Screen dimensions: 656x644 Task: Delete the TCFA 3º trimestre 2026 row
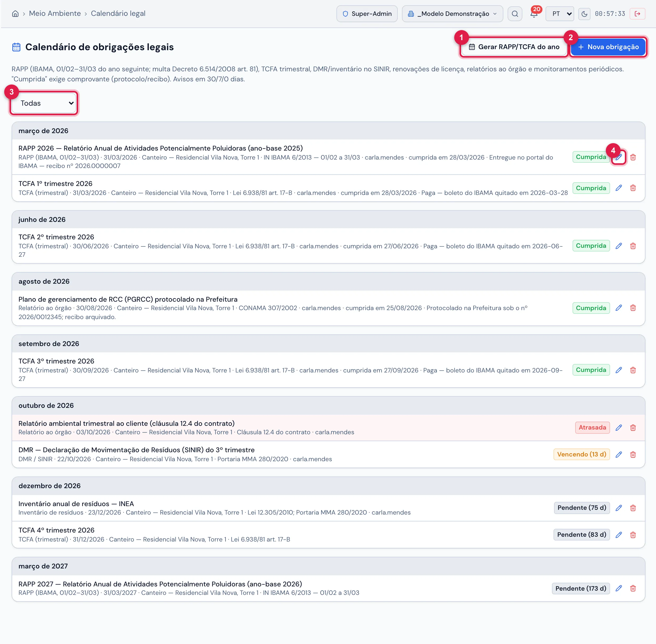coord(633,370)
